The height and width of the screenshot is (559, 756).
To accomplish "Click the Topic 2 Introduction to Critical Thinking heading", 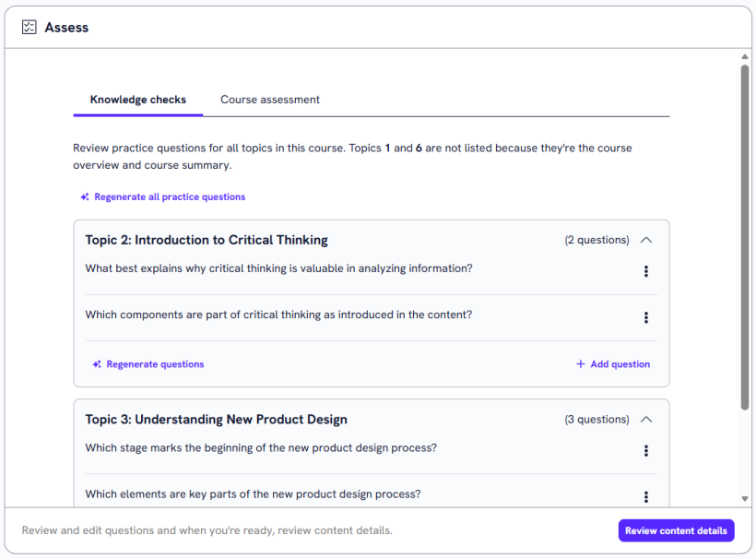I will 207,240.
